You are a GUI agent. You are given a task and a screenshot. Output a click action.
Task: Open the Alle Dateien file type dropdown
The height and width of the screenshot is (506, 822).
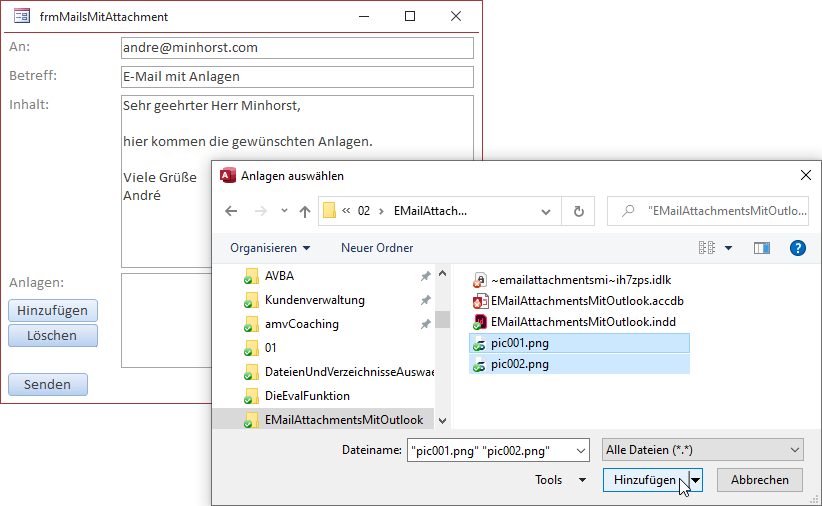[x=703, y=450]
